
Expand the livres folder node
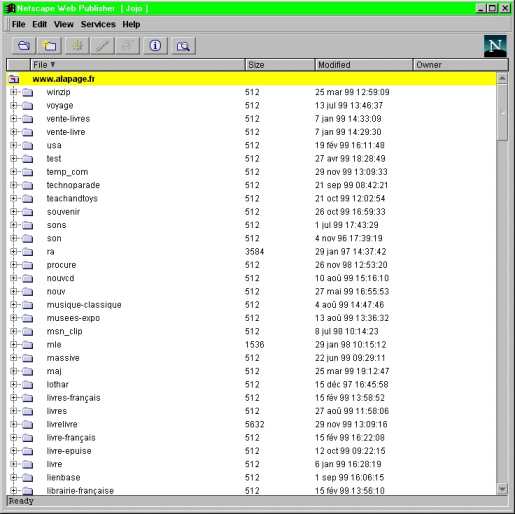click(14, 411)
